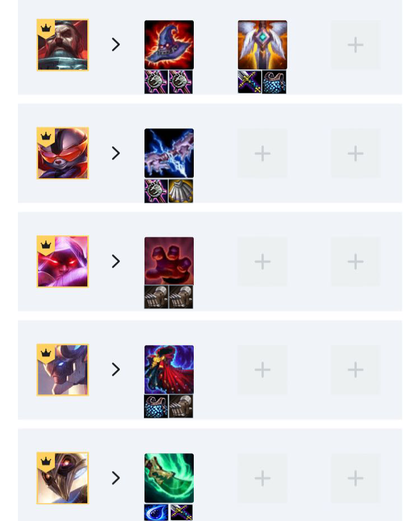Open the bearded red-haired champion portrait
The height and width of the screenshot is (521, 420).
pyautogui.click(x=63, y=45)
